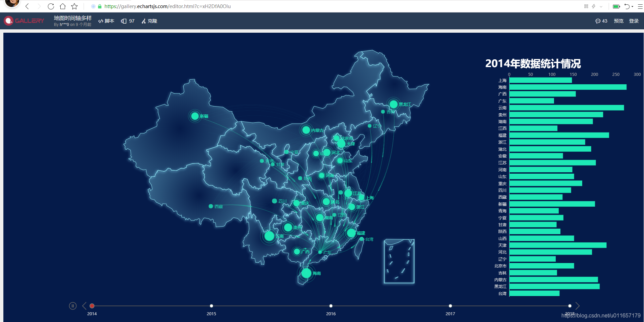Click the 河南 map marker
Image resolution: width=644 pixels, height=322 pixels.
(321, 175)
